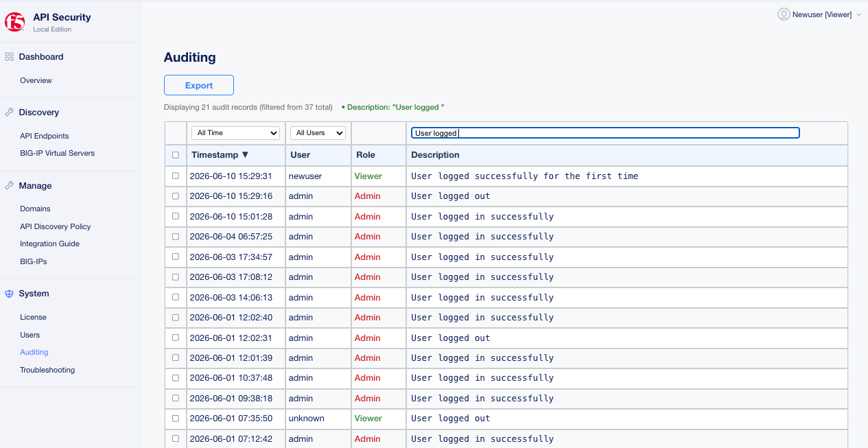Toggle the select-all header checkbox
Viewport: 868px width, 448px height.
(x=176, y=155)
